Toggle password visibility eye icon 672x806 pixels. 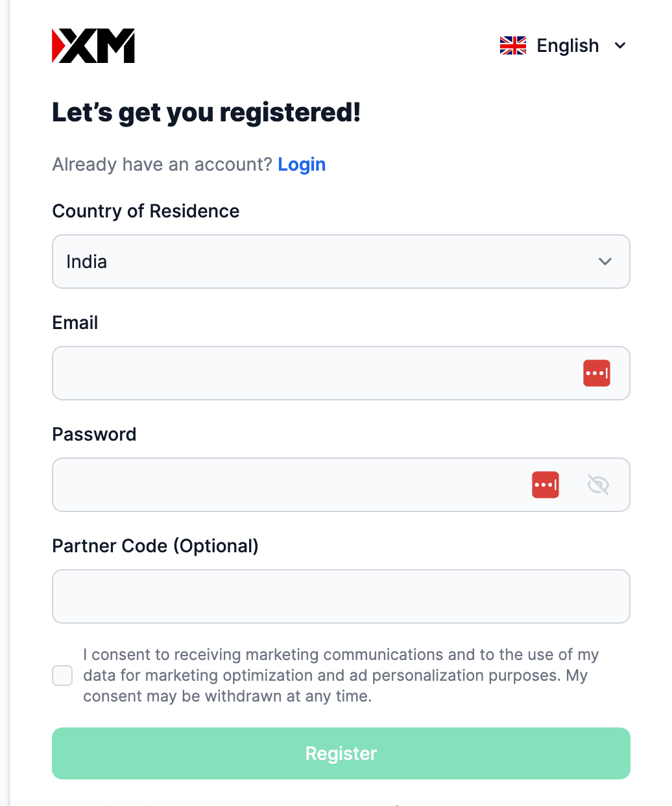coord(598,485)
